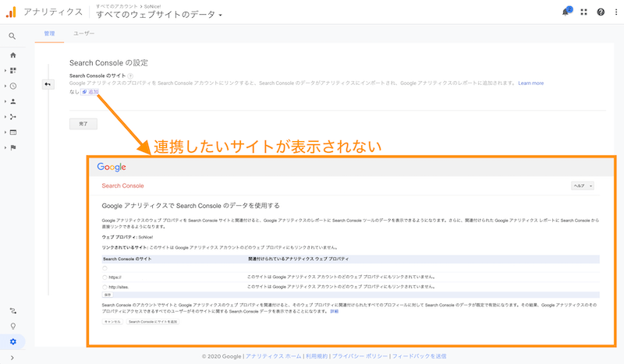
Task: Click the 完了 button
Action: point(83,124)
